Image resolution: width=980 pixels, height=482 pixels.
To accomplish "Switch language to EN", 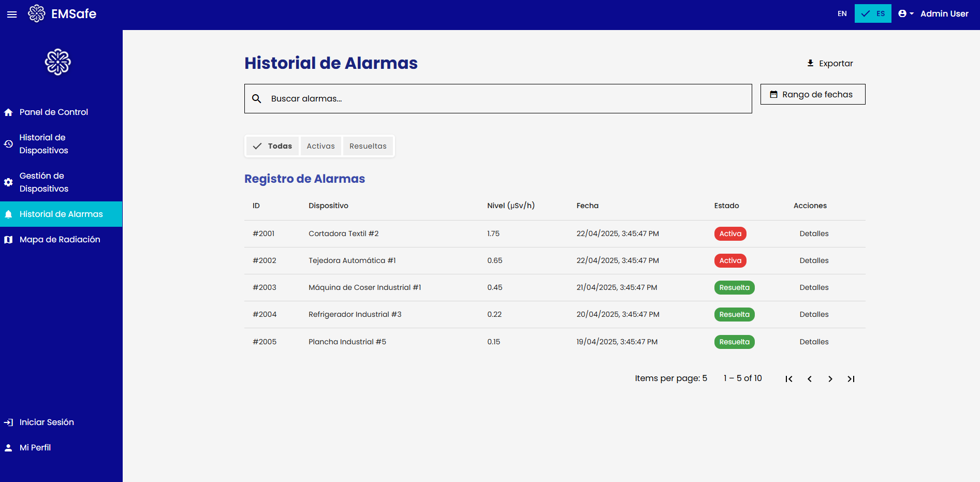I will click(842, 13).
